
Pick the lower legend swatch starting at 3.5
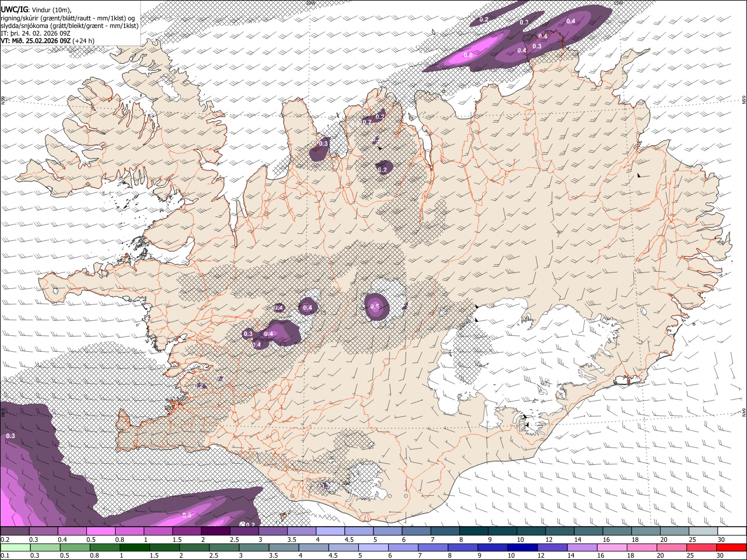[x=284, y=547]
